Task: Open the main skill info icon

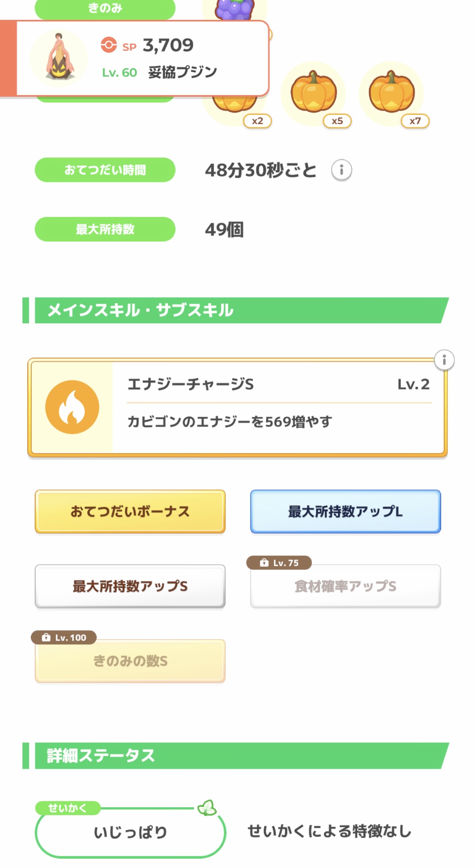Action: pos(444,360)
